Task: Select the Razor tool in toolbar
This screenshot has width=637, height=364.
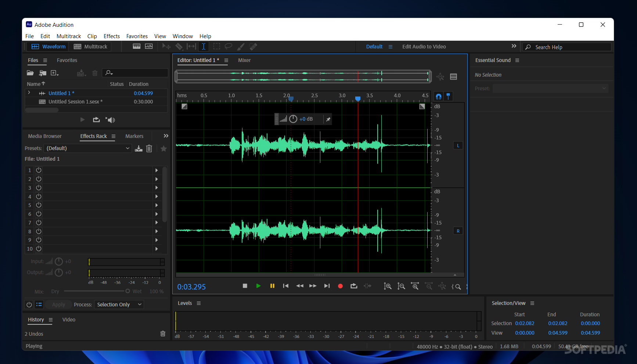Action: 179,47
